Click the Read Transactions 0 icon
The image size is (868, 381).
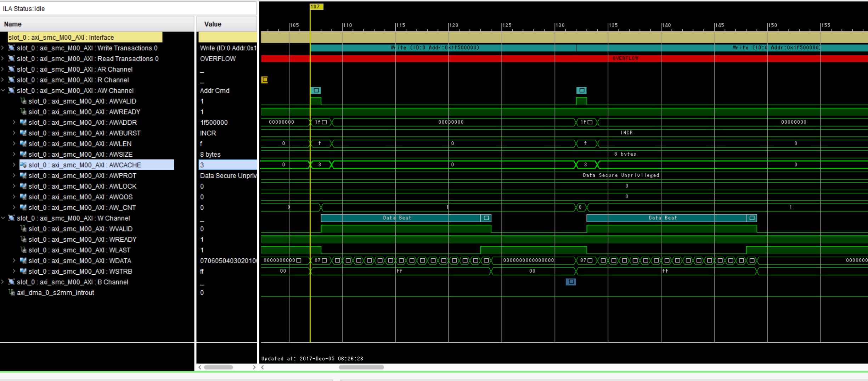click(x=12, y=58)
